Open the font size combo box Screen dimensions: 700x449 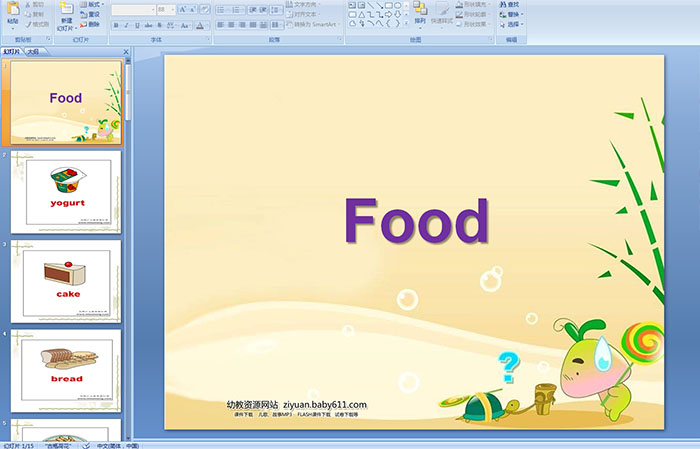166,9
